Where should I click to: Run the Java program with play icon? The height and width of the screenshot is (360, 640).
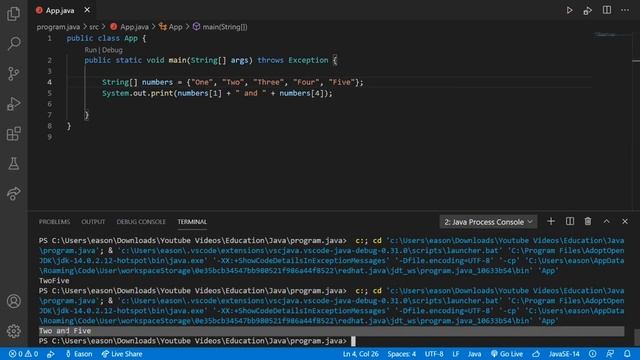pos(569,10)
